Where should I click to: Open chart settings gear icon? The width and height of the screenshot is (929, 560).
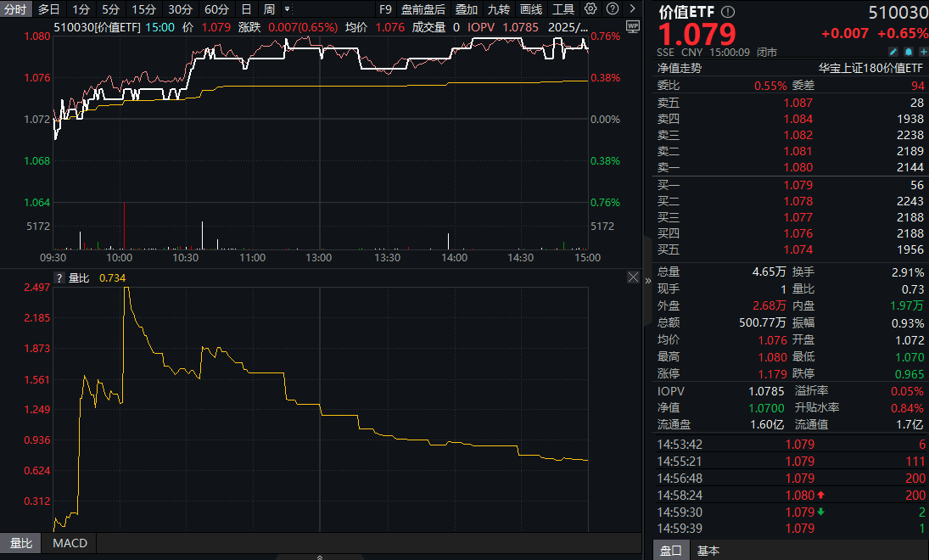[x=590, y=8]
